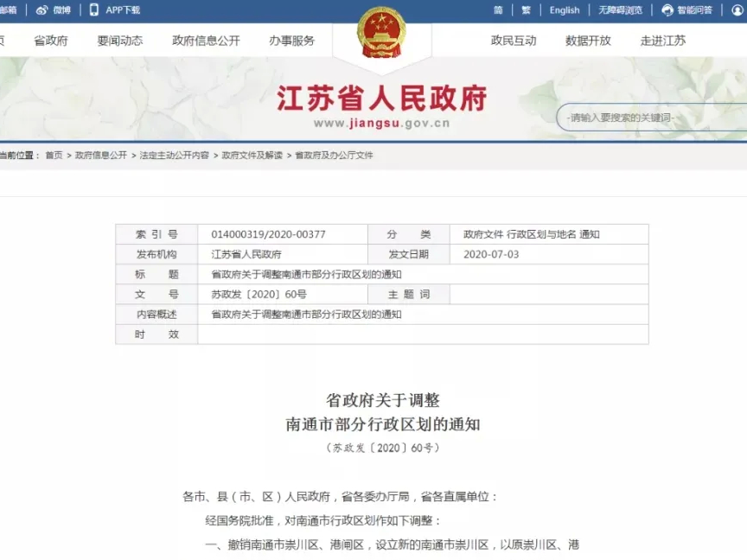Click the 发文日期 label cell
747x560 pixels.
tap(409, 254)
